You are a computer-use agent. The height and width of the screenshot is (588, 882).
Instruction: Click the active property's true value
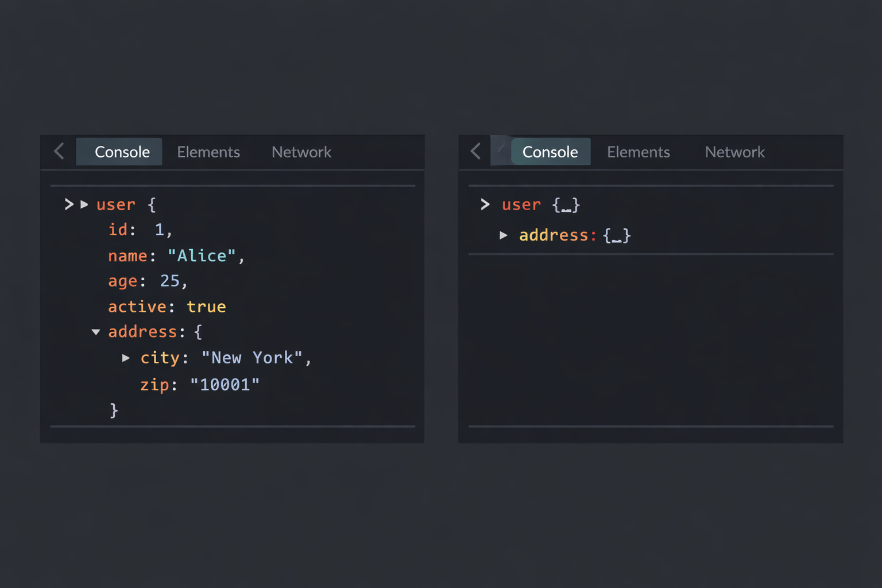pos(206,307)
